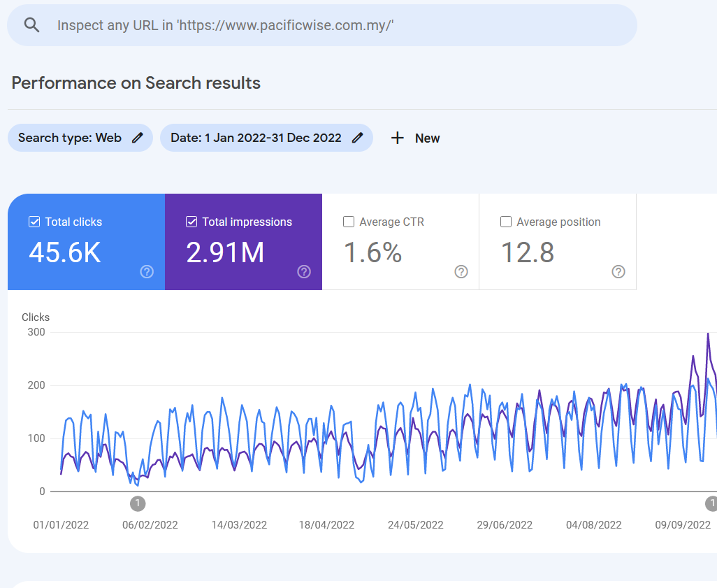This screenshot has height=588, width=717.
Task: Select the Average CTR 1.6% card
Action: (x=400, y=242)
